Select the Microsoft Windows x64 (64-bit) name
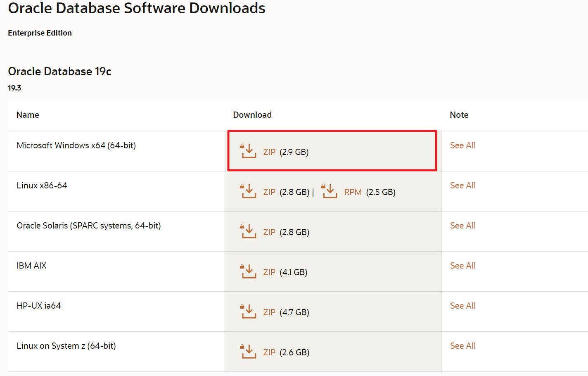The width and height of the screenshot is (588, 376). pos(76,145)
